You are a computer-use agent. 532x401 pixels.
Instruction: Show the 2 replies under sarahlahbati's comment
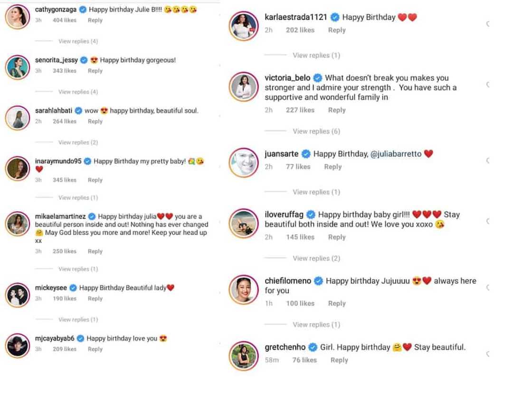[78, 143]
